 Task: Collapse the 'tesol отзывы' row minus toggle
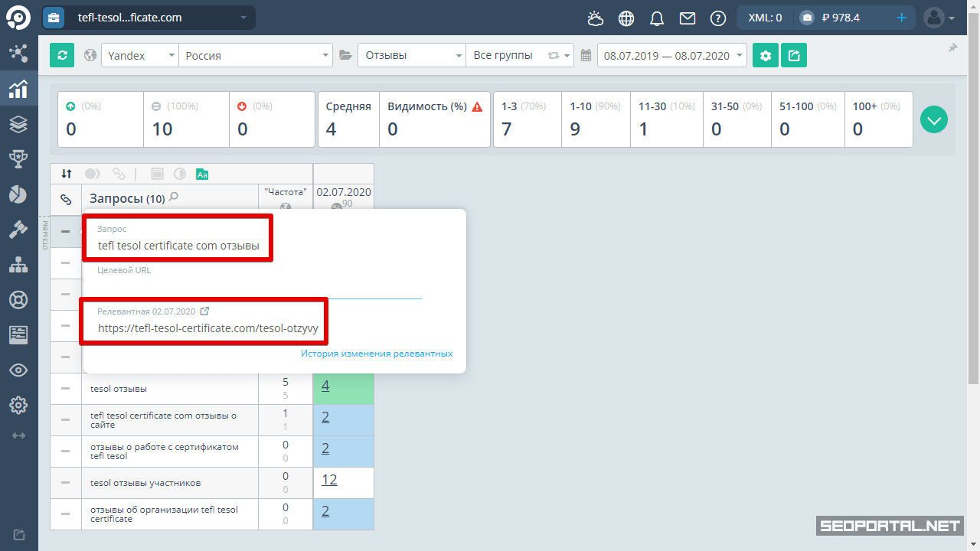pyautogui.click(x=66, y=389)
